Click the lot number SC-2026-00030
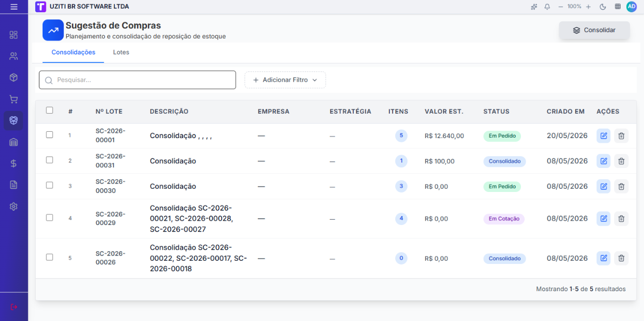Viewport: 644px width, 321px height. coord(110,186)
